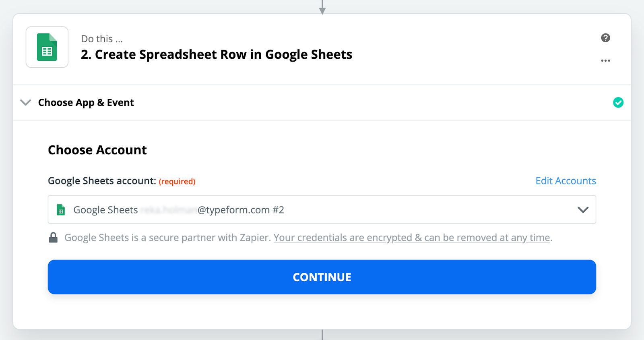Open the help question mark icon

coord(605,38)
